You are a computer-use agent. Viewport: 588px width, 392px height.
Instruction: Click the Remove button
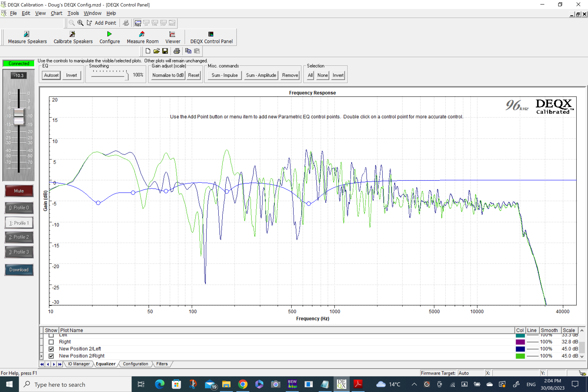point(290,75)
